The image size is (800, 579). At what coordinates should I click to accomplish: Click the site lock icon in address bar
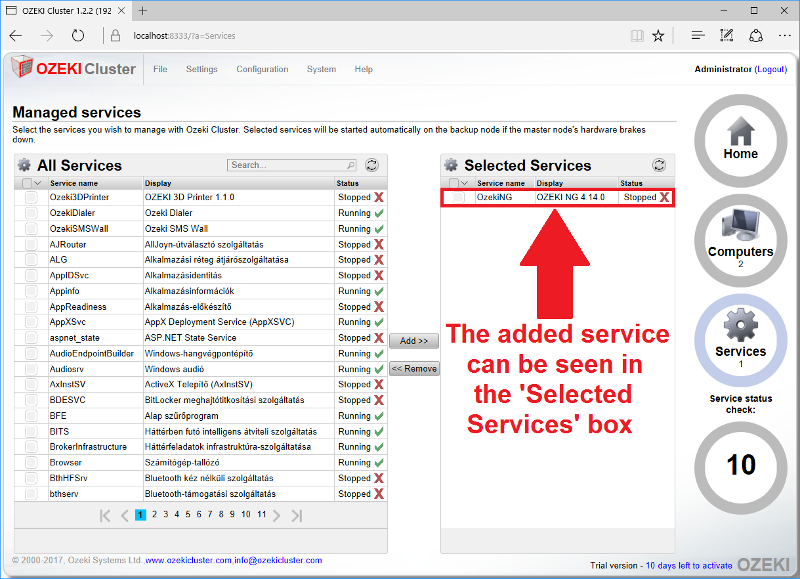coord(116,36)
